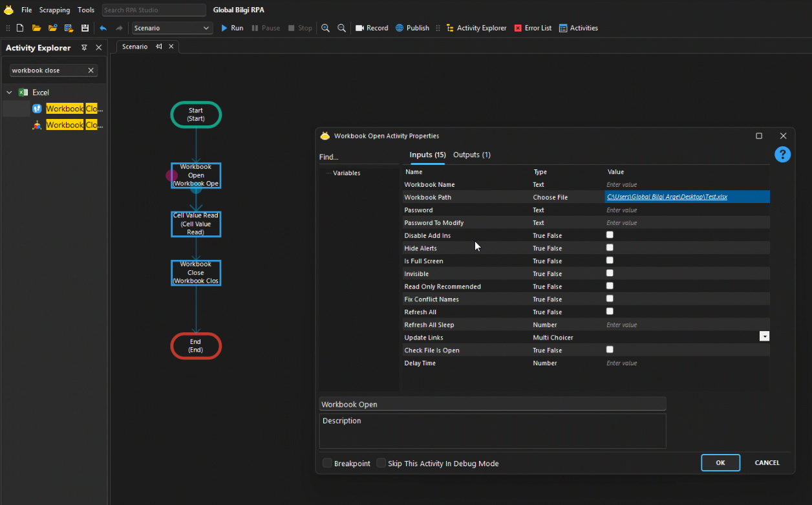Screen dimensions: 812x505
Task: Click the New file icon in toolbar
Action: [20, 28]
